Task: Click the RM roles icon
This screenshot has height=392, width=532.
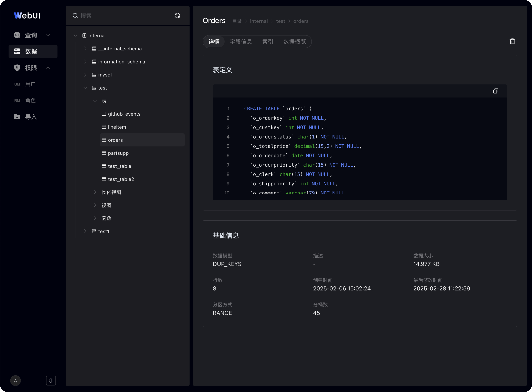Action: 17,101
